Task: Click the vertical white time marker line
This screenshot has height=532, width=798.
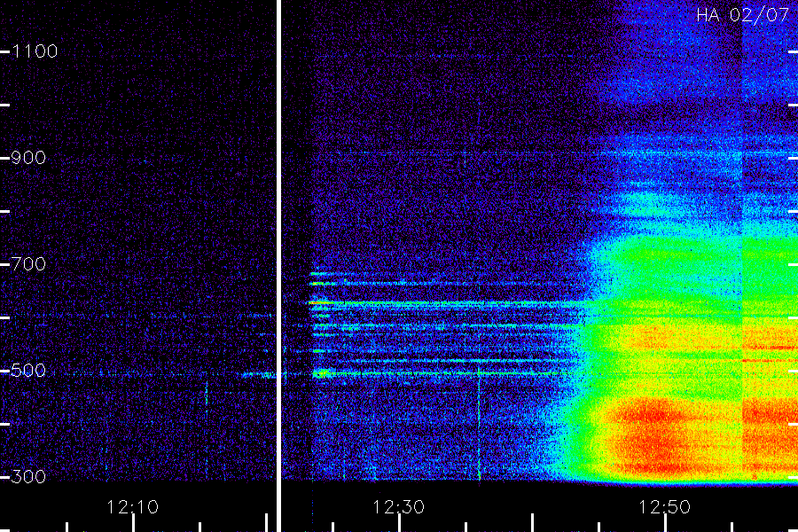Action: point(279,266)
